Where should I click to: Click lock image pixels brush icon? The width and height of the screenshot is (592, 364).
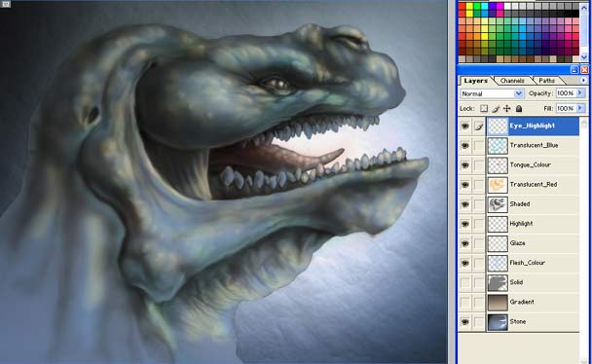pyautogui.click(x=496, y=109)
